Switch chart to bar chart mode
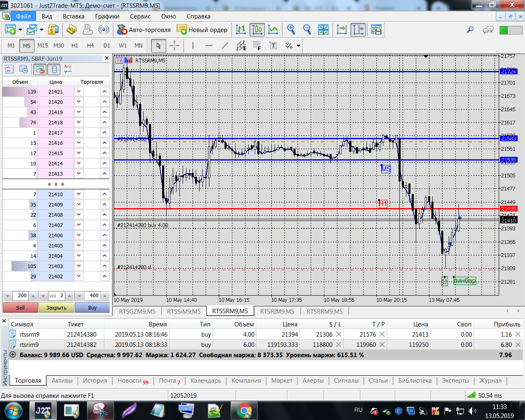Screen dimensions: 525x420 pos(241,30)
